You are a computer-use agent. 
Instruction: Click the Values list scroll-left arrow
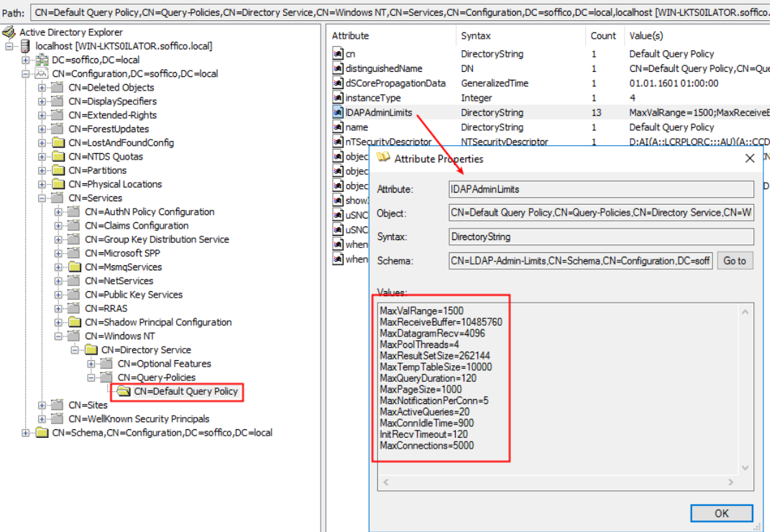[x=386, y=482]
